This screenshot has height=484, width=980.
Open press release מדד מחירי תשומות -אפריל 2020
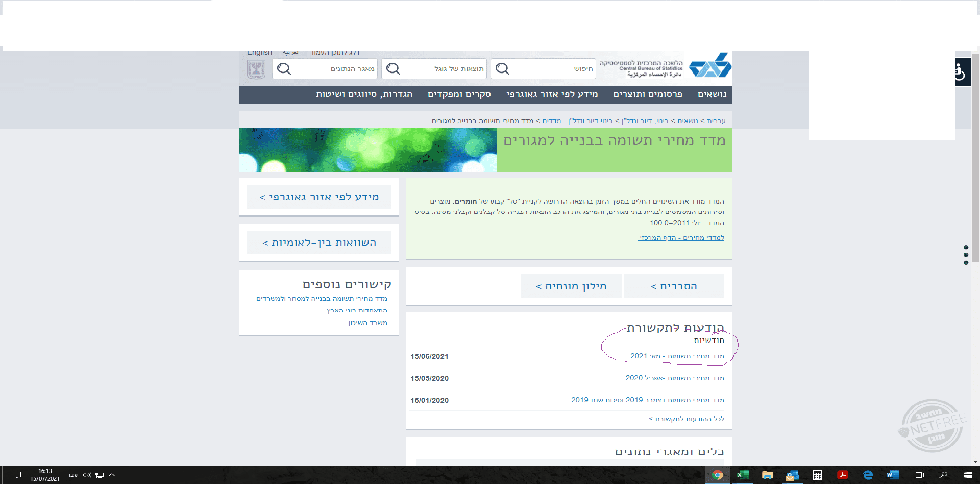(675, 378)
